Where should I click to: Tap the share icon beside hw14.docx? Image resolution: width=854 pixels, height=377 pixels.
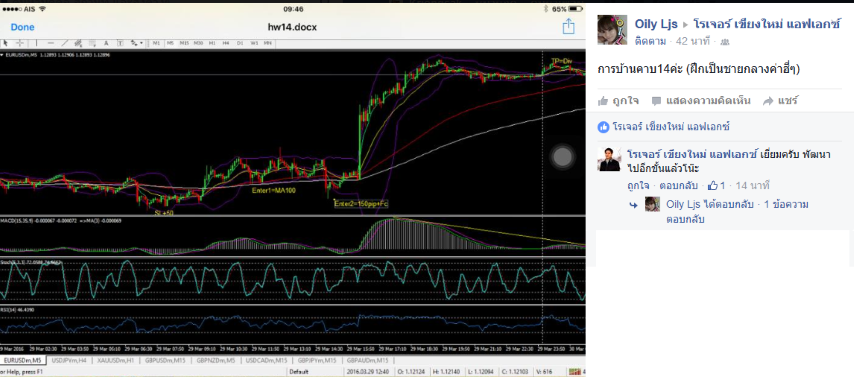(568, 26)
